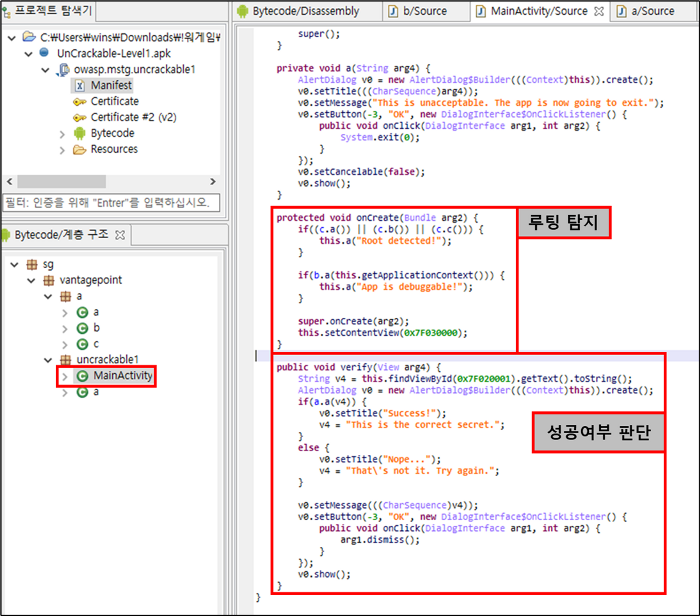Click the project explorer horizontal scrollbar right arrow
This screenshot has width=700, height=616.
(x=212, y=182)
